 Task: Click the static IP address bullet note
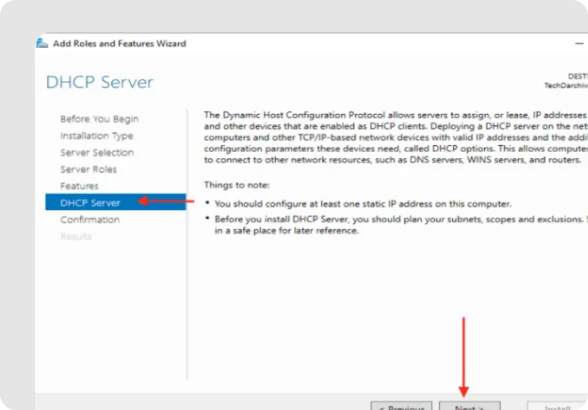363,204
